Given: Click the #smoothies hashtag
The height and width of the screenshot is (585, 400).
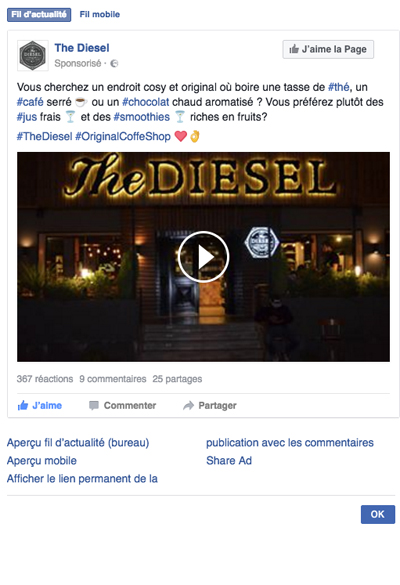Looking at the screenshot, I should click(141, 117).
